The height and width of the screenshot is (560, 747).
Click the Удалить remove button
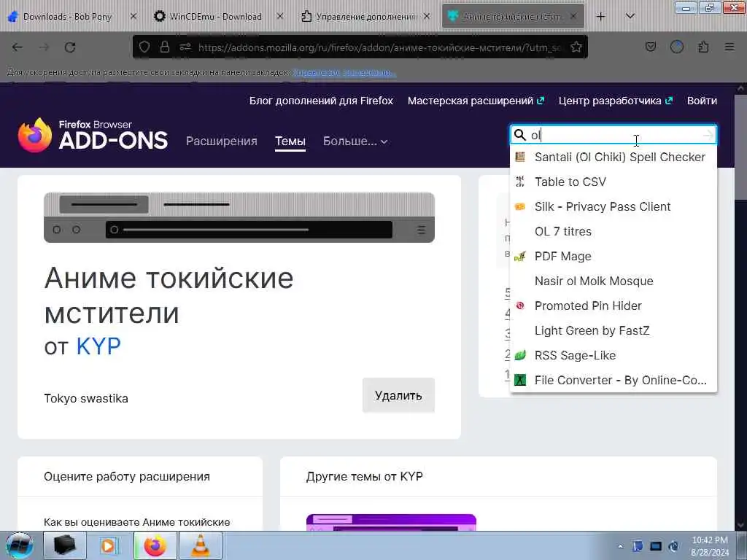tap(398, 395)
